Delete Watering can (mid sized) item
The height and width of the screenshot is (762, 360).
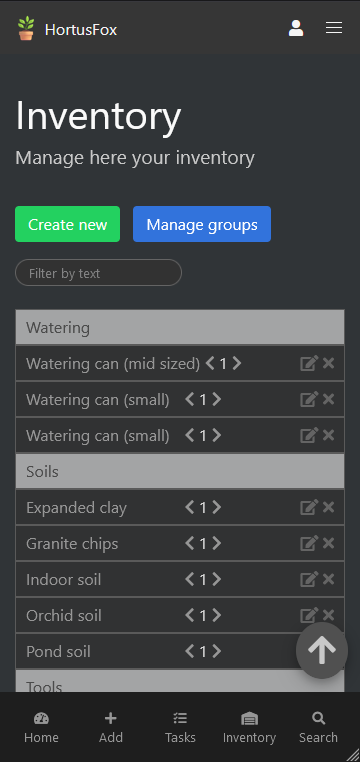pos(328,364)
